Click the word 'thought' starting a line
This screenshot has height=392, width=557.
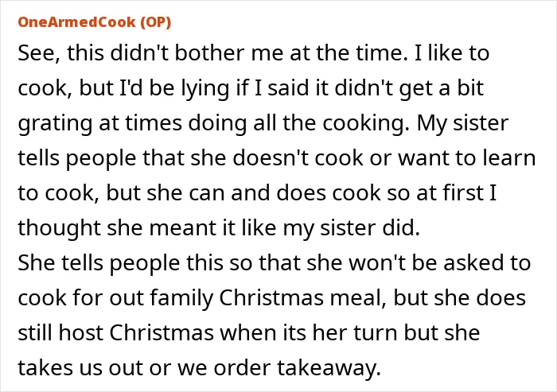tap(60, 229)
